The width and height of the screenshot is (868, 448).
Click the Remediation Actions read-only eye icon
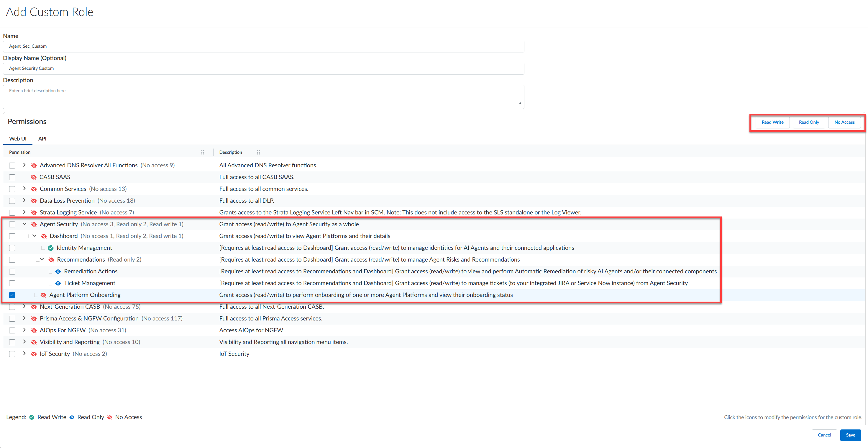click(58, 271)
